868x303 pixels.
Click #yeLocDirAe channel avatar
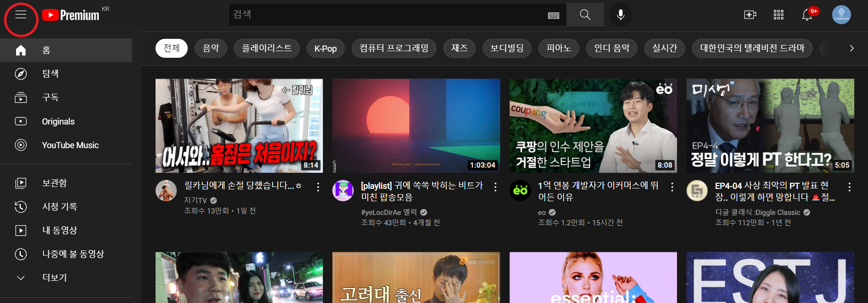click(x=343, y=190)
